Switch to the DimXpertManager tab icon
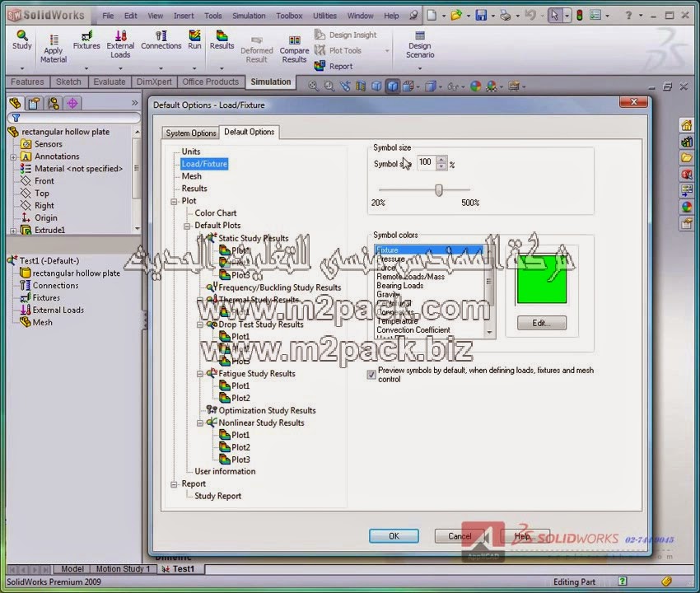 point(72,104)
